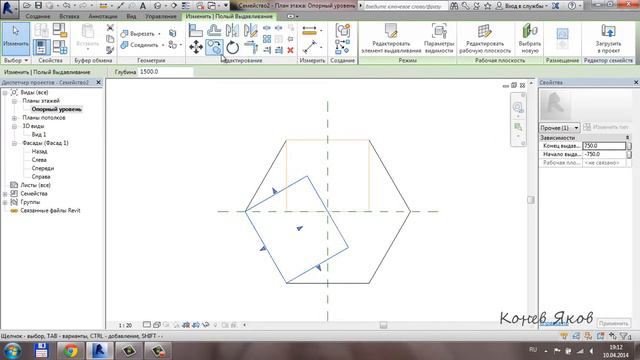
Task: Click the Favorites star icon
Action: pyautogui.click(x=487, y=6)
